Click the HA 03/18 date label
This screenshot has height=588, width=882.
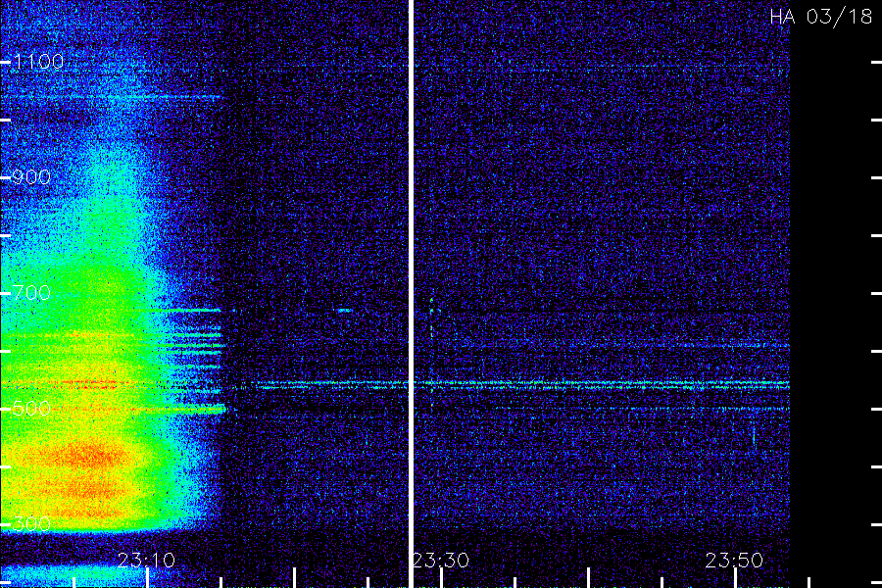pos(821,17)
